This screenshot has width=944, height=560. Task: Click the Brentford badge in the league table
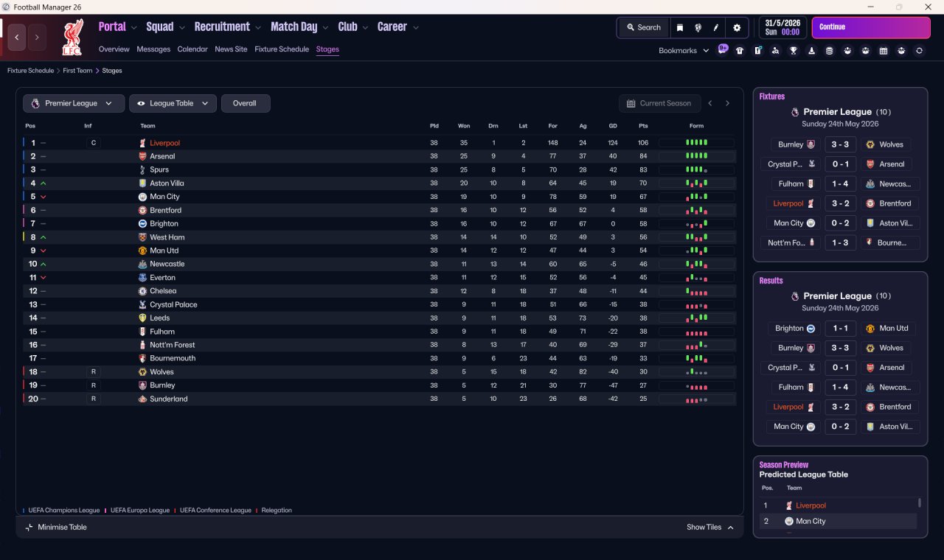[x=143, y=210]
